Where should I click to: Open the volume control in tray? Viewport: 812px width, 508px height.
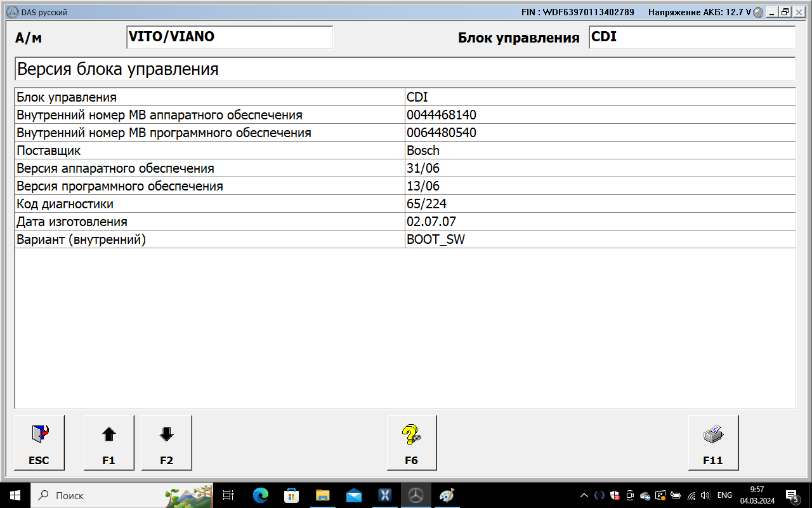[705, 495]
